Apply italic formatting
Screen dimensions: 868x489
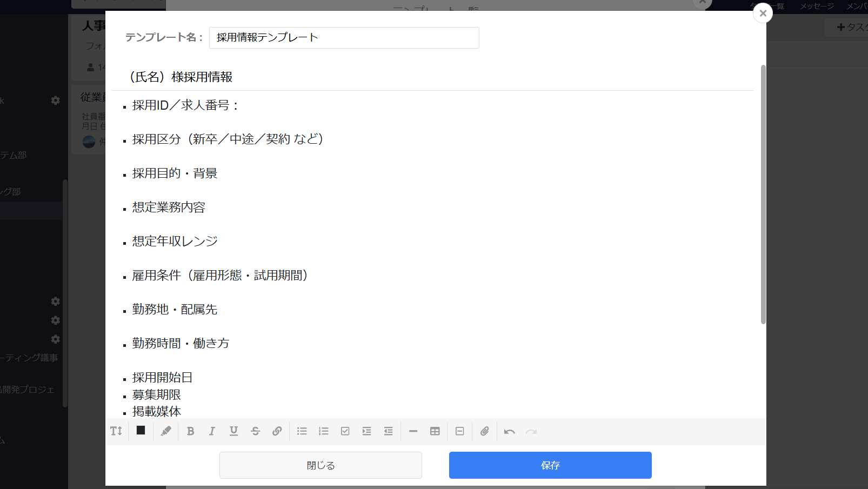(212, 431)
